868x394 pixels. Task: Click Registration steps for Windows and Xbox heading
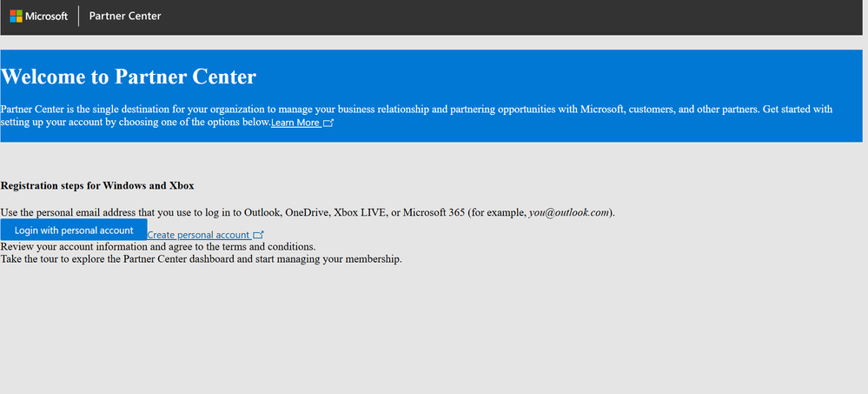[x=97, y=185]
